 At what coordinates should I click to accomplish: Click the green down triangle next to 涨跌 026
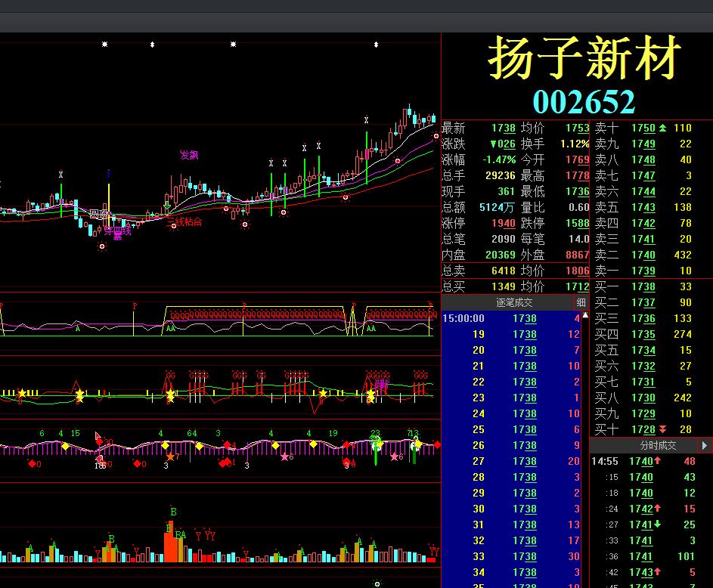(x=494, y=144)
